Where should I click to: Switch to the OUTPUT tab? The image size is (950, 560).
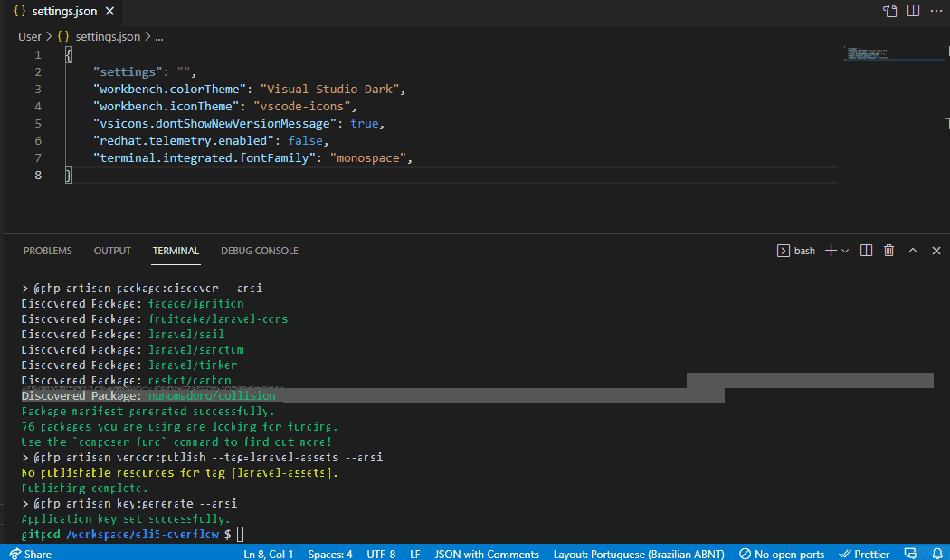coord(111,251)
